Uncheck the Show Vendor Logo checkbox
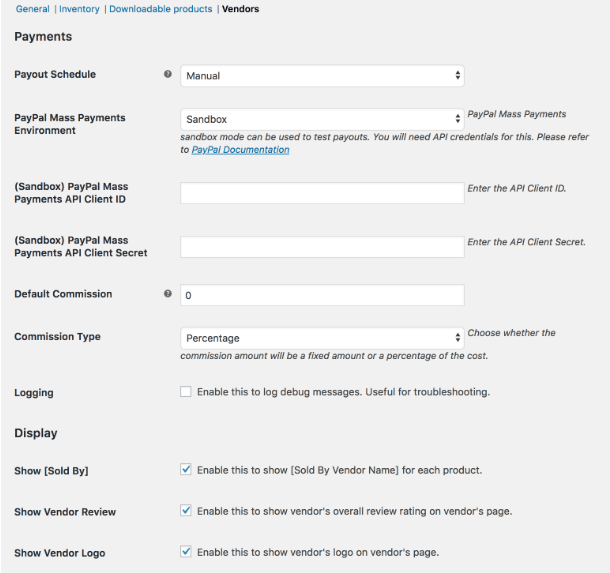 (x=186, y=552)
